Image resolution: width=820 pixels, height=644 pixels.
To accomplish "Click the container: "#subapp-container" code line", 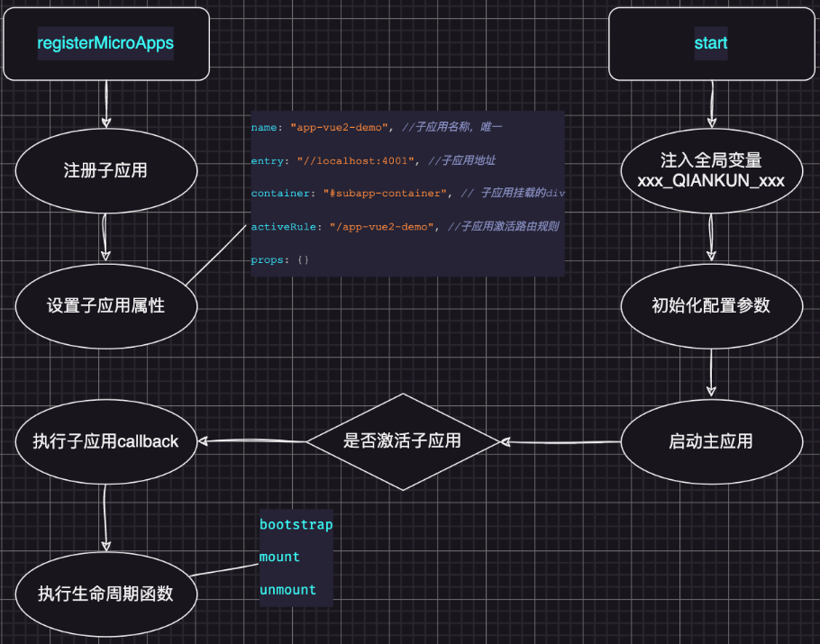I will (x=408, y=193).
